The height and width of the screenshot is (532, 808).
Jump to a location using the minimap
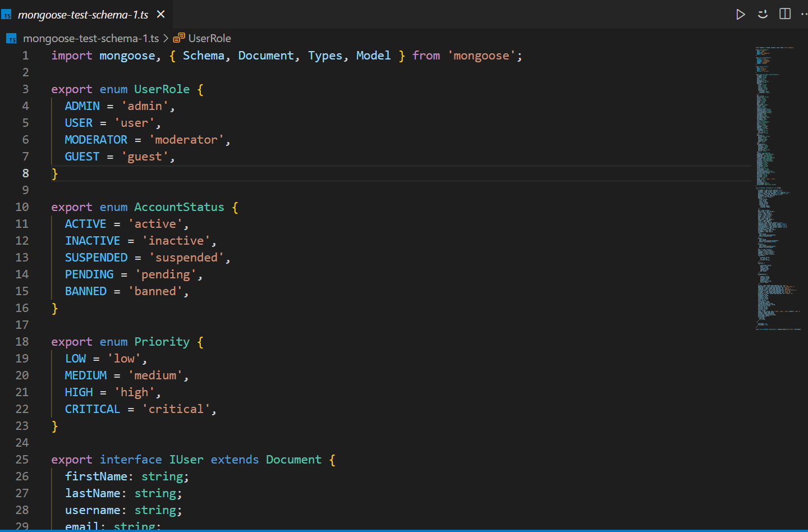778,188
